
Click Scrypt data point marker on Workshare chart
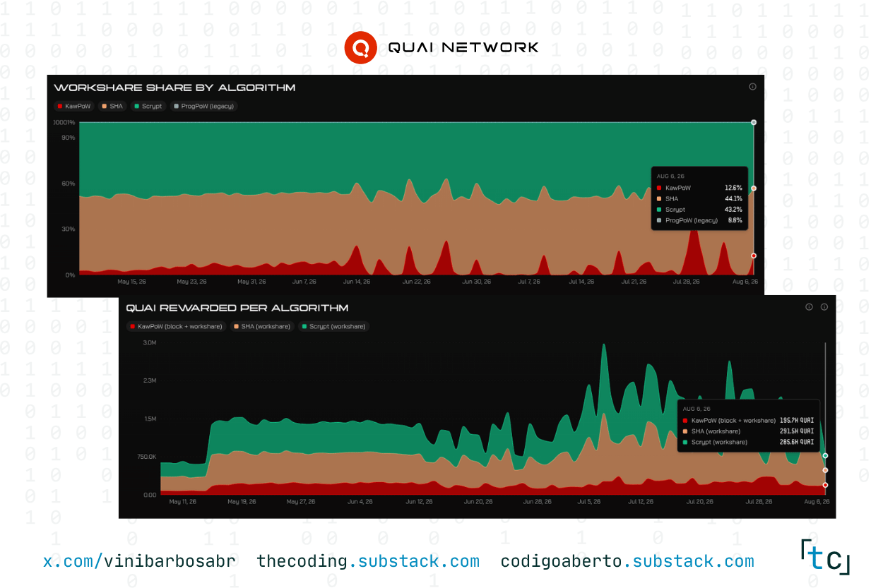[754, 122]
